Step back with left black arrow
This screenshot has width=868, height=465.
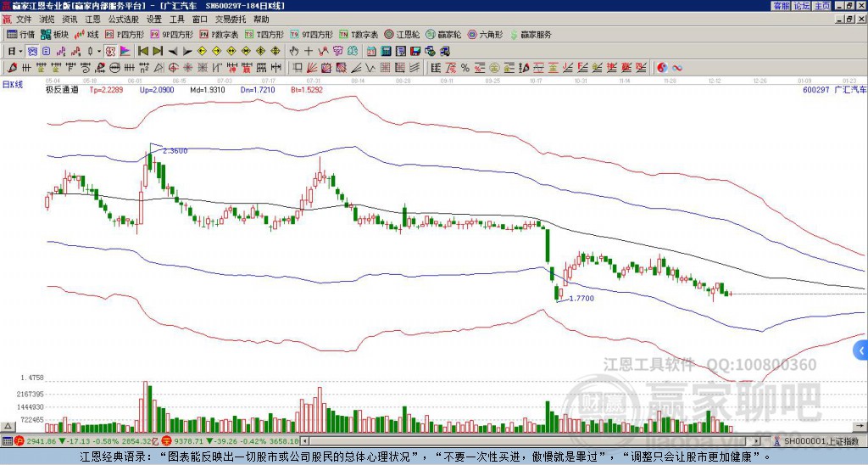[x=172, y=52]
